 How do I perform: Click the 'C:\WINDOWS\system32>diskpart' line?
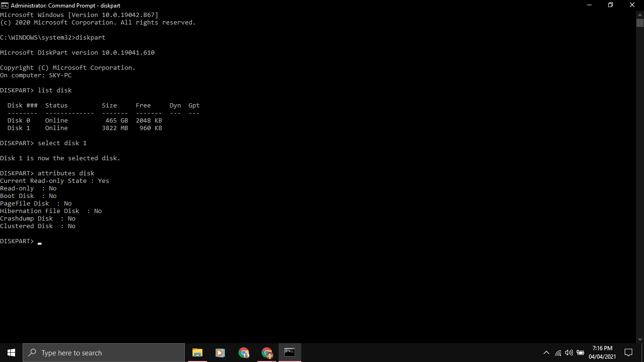pyautogui.click(x=53, y=38)
